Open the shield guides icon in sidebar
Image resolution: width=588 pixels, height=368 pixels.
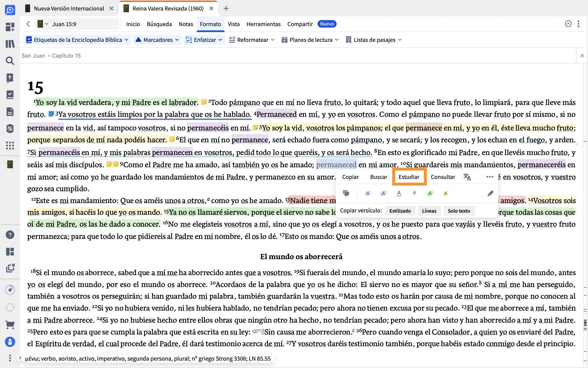tap(10, 129)
